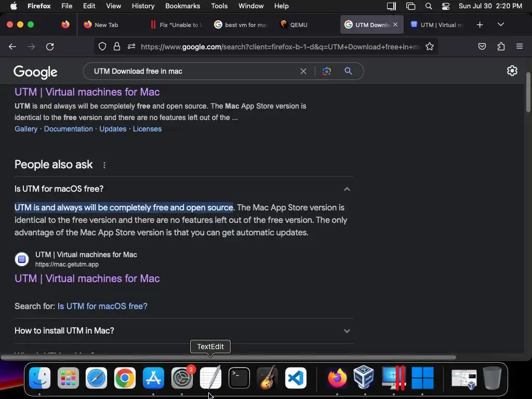Image resolution: width=532 pixels, height=399 pixels.
Task: Open System Settings from the dock
Action: coord(182,378)
